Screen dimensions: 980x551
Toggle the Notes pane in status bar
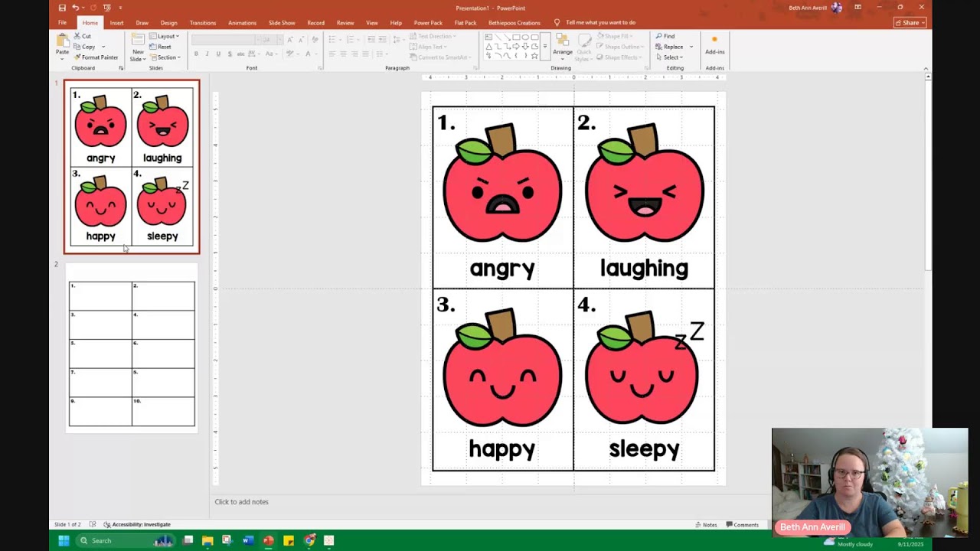tap(706, 525)
